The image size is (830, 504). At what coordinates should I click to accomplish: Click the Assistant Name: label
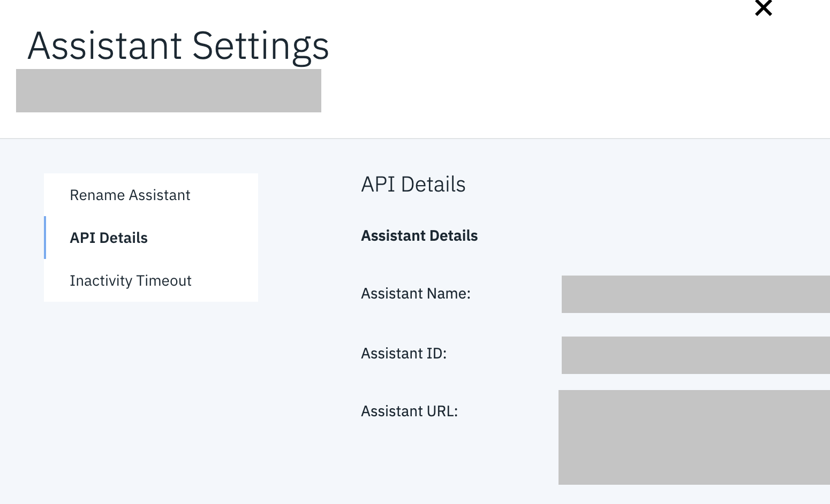(416, 294)
